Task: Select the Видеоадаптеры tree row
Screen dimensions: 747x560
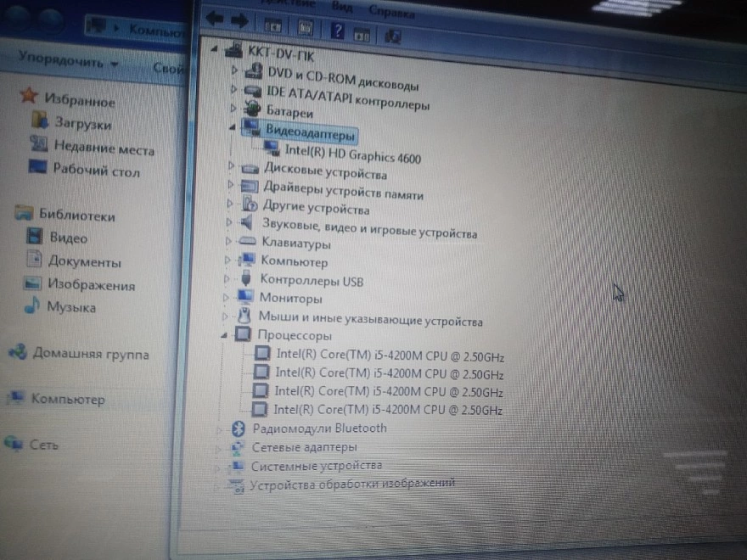Action: (x=310, y=132)
